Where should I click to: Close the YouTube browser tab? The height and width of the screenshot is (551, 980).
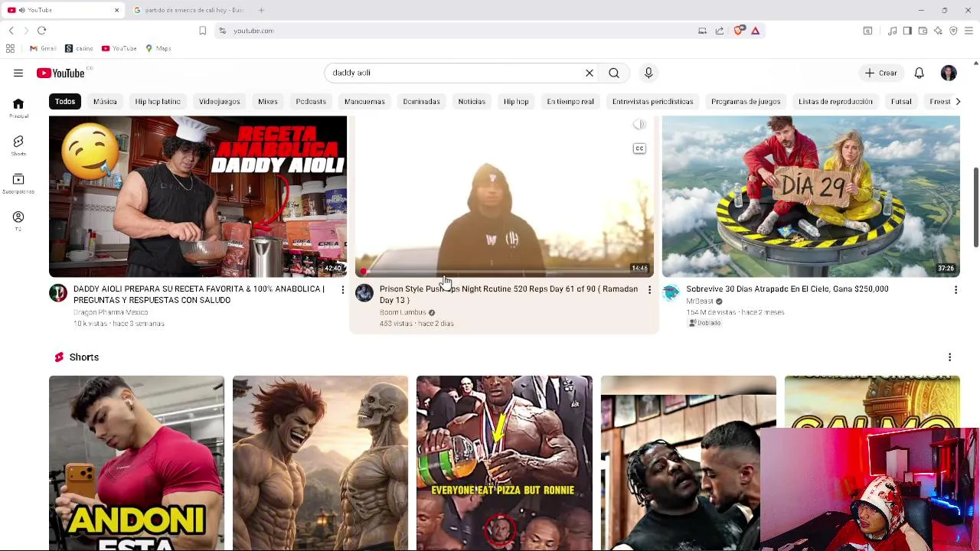pos(116,10)
